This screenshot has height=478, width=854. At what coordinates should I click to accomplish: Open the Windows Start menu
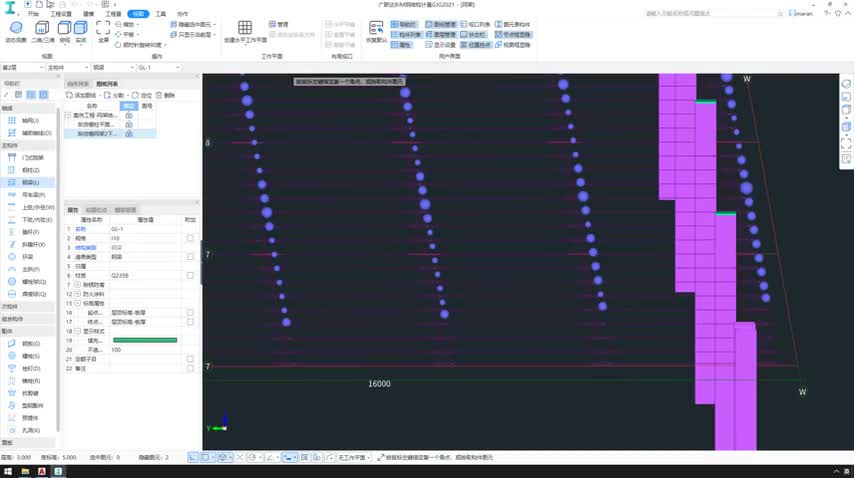point(8,471)
